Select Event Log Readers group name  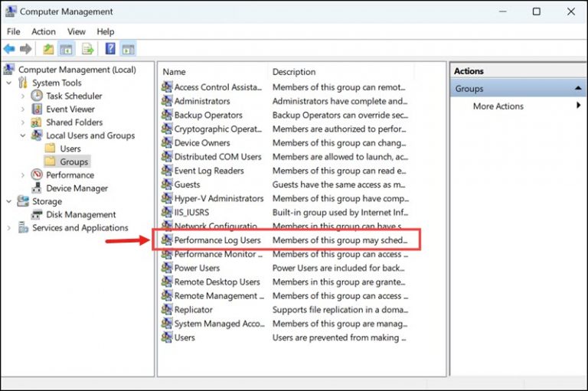209,171
